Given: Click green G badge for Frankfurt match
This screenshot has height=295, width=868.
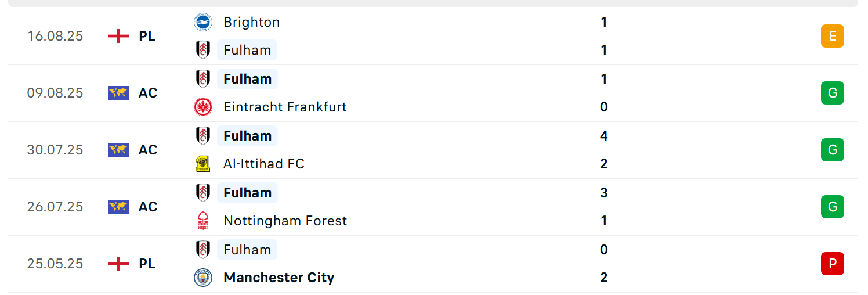Looking at the screenshot, I should (833, 93).
